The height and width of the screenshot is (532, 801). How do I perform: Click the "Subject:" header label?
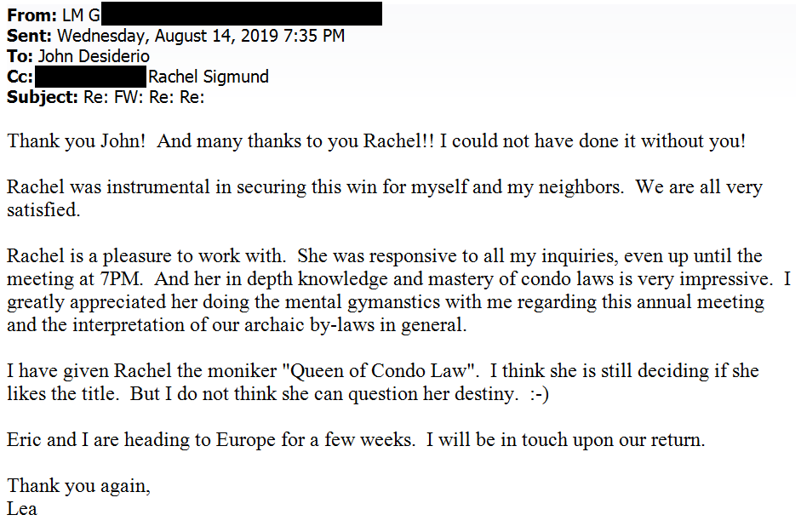tap(43, 97)
